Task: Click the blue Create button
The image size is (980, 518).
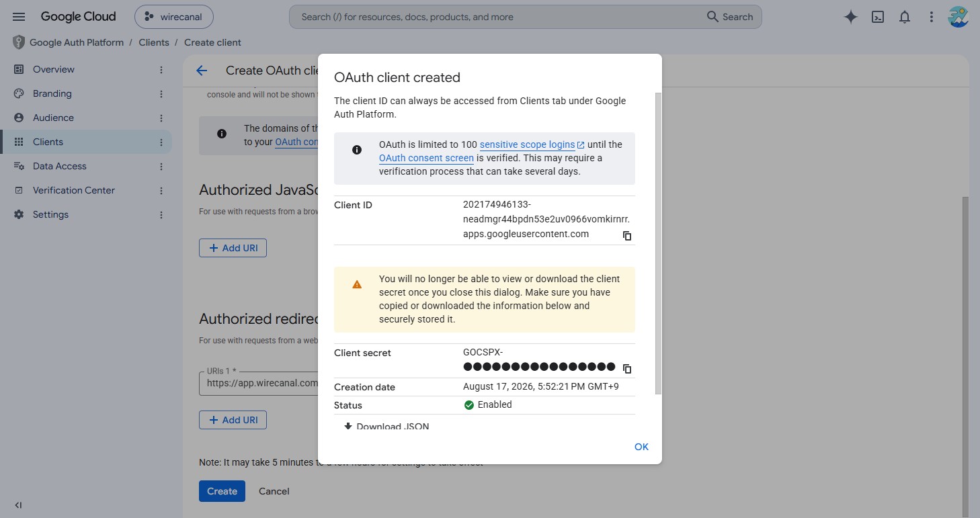Action: [x=222, y=491]
